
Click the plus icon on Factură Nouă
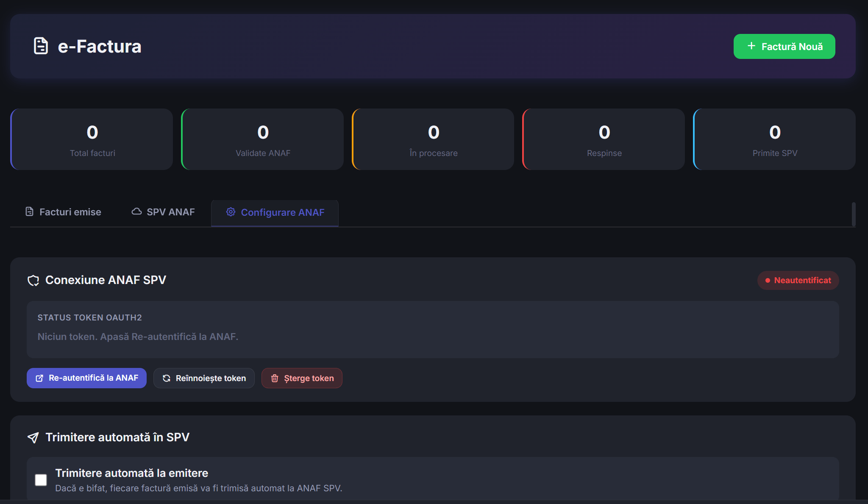tap(751, 46)
